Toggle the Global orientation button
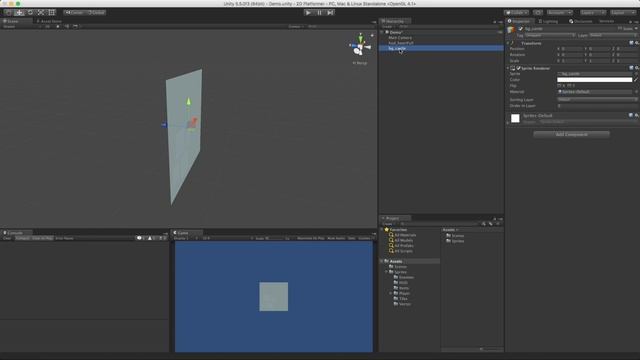 coord(96,13)
